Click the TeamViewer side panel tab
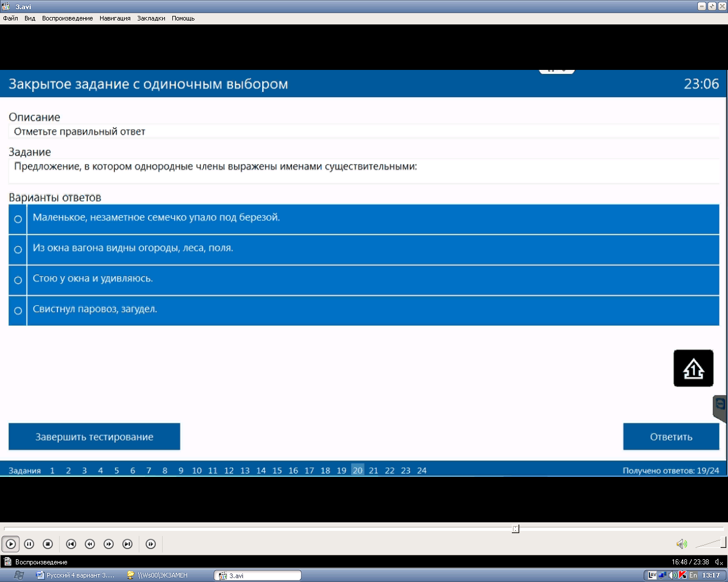 pyautogui.click(x=720, y=408)
